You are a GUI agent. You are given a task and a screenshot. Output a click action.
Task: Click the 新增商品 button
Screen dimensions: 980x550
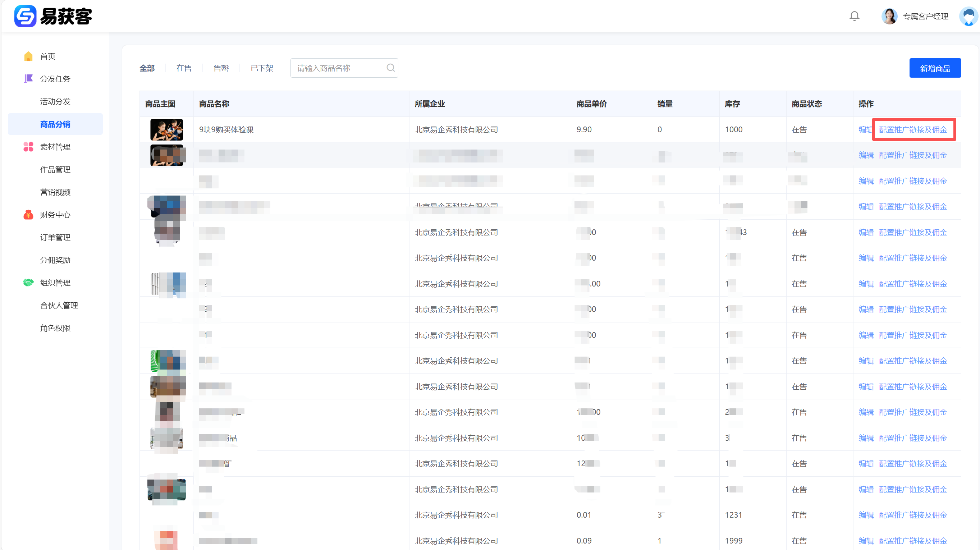(935, 68)
